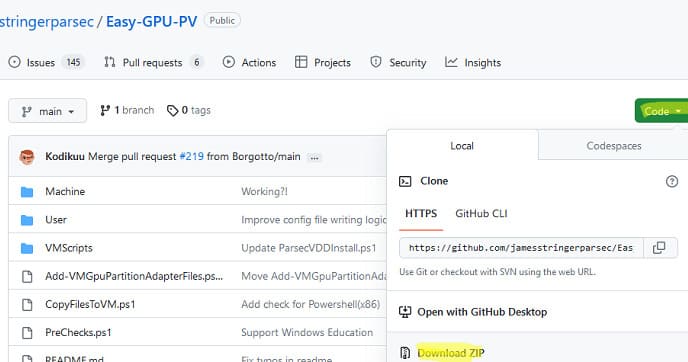Click the issues count badge 145
The image size is (688, 362).
tap(73, 62)
